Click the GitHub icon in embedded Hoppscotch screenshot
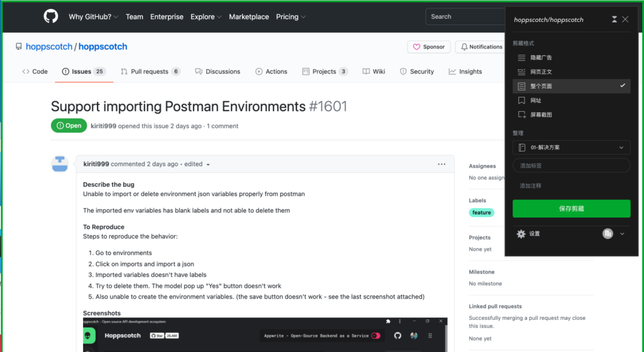Screen dimensions: 644x352 [x=397, y=336]
